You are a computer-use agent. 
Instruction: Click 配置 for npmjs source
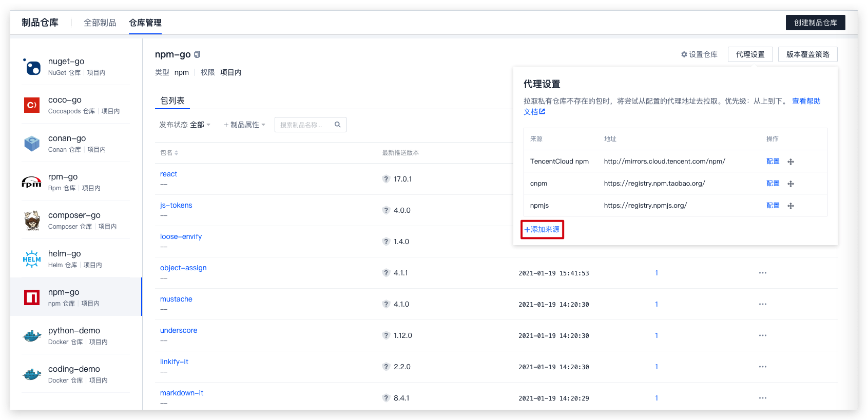(773, 206)
